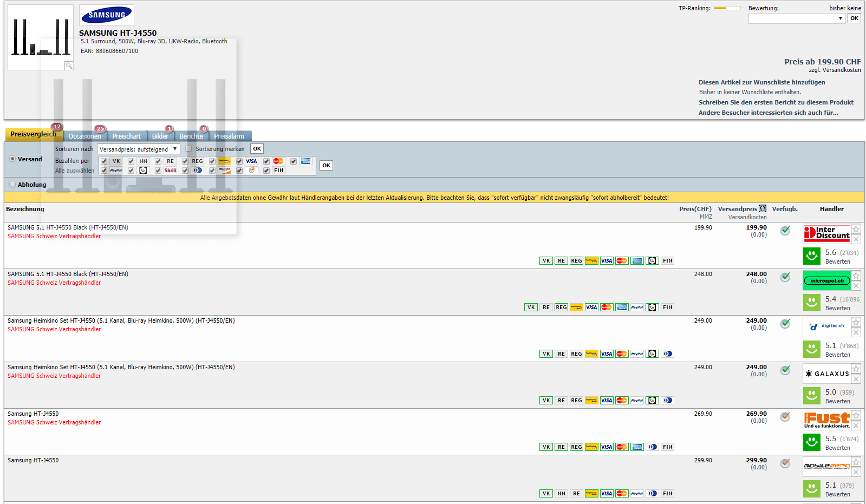Click green smiley rating for Interdiscount

point(811,256)
